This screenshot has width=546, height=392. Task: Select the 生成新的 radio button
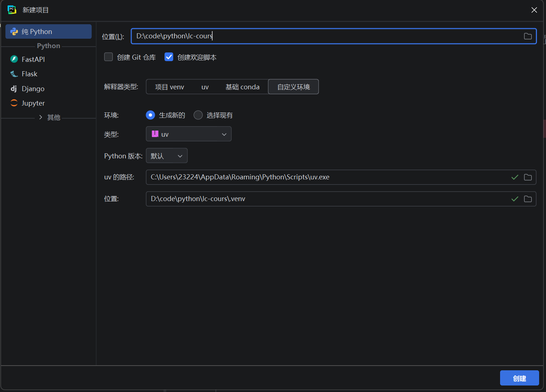pyautogui.click(x=150, y=115)
